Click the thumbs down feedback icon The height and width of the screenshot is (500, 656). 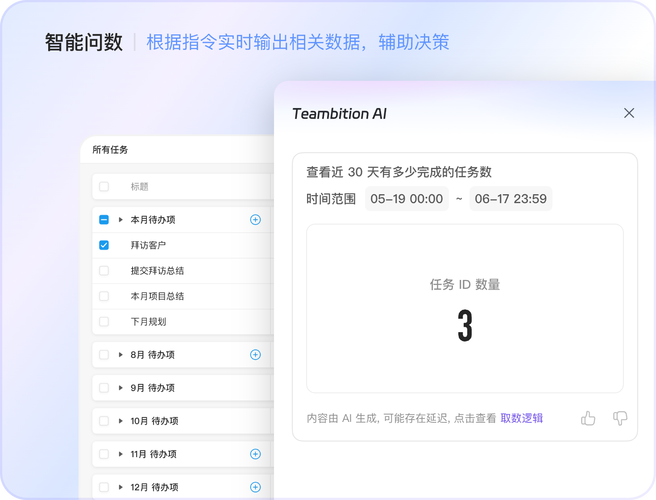click(x=620, y=418)
